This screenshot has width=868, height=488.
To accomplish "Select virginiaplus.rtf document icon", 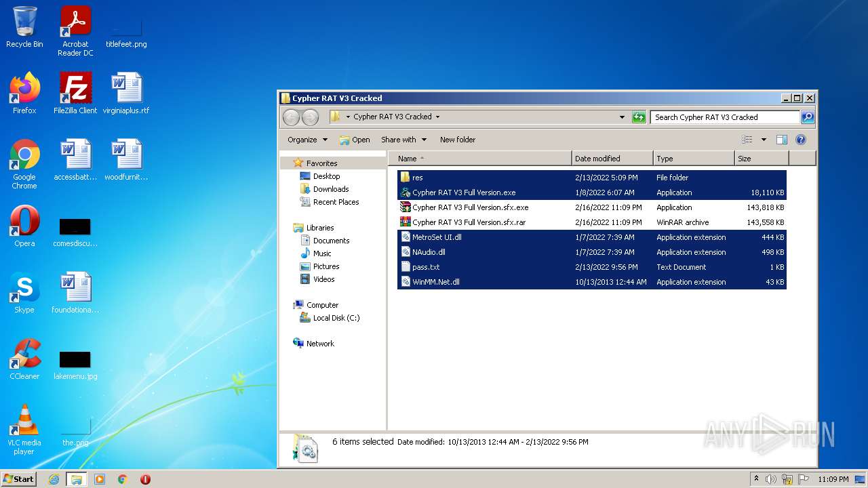I will (126, 93).
